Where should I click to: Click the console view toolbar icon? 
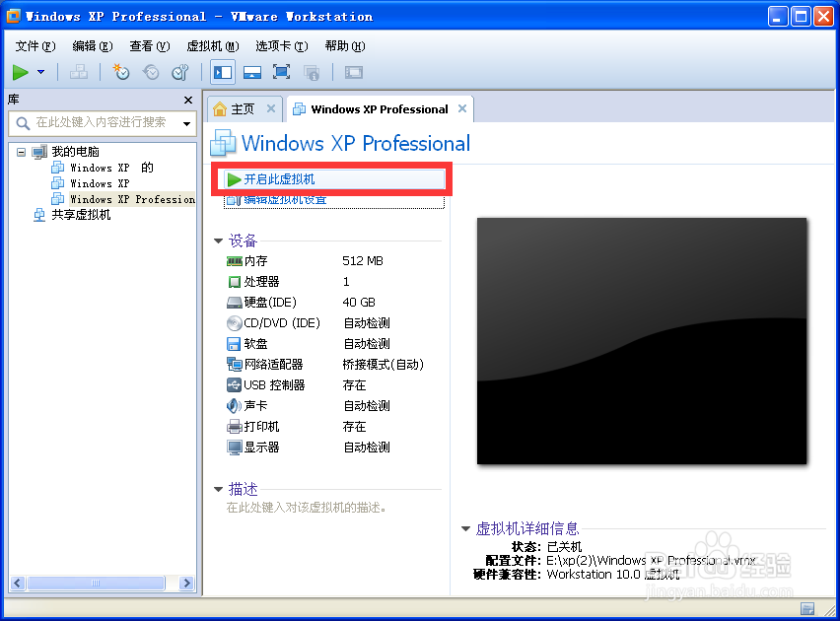click(354, 72)
